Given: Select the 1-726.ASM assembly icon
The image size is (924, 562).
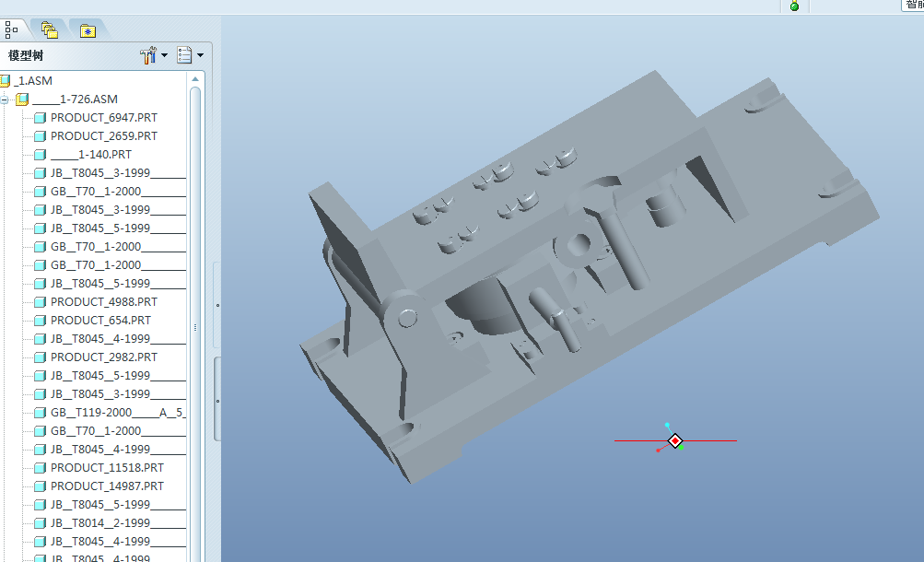Looking at the screenshot, I should (x=22, y=99).
